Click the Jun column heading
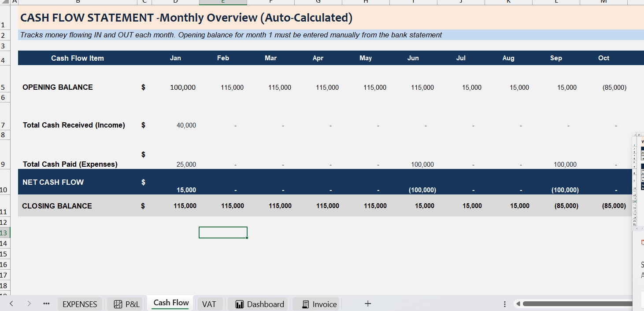Screen dimensions: 644x311 pyautogui.click(x=413, y=58)
